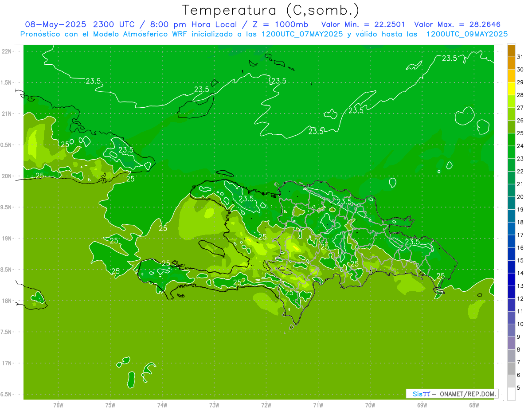The image size is (532, 411).
Task: Click the '6.5N' latitude axis label
Action: click(7, 394)
